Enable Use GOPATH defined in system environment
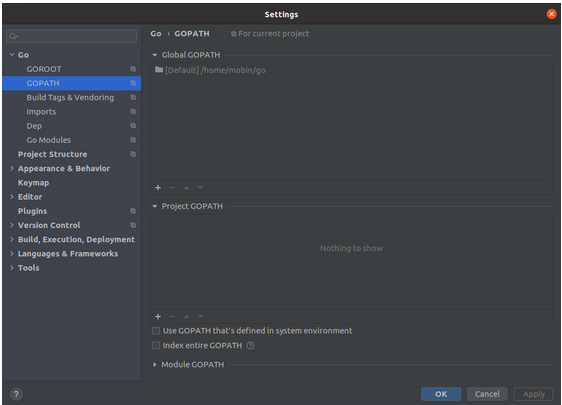 click(156, 331)
